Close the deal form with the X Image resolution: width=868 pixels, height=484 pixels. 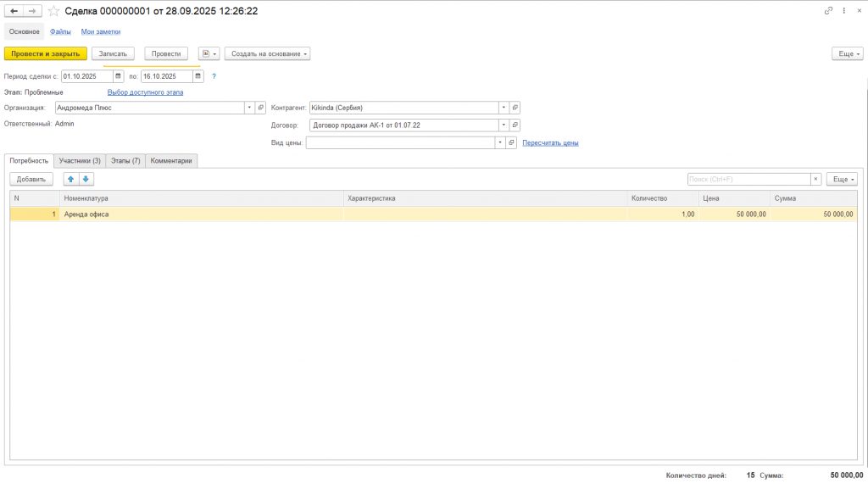pyautogui.click(x=860, y=10)
